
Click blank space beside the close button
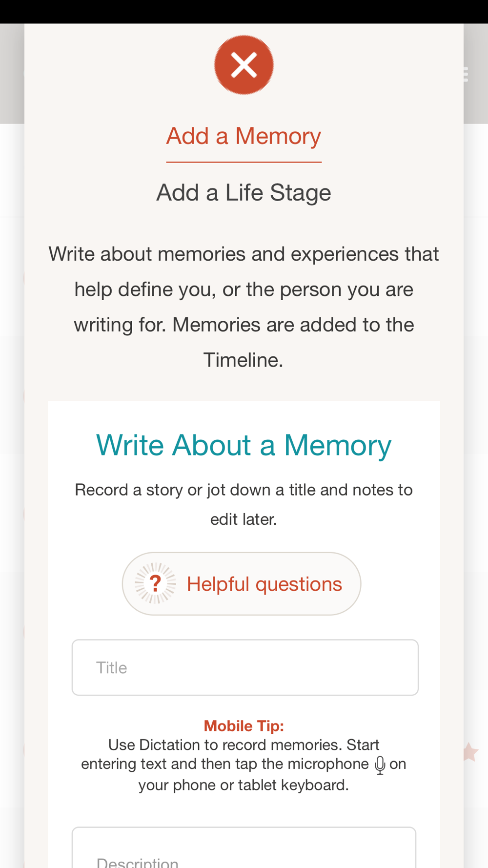pyautogui.click(x=122, y=65)
